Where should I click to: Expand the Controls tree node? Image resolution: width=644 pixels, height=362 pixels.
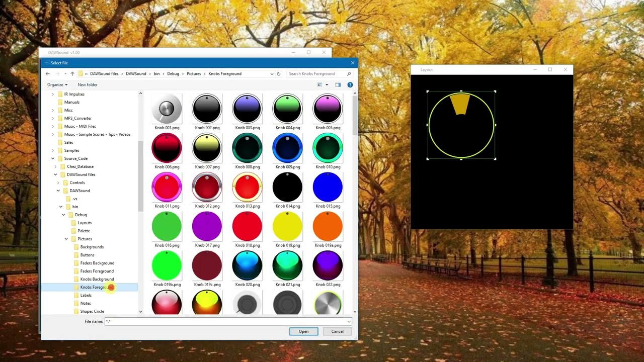[x=58, y=183]
